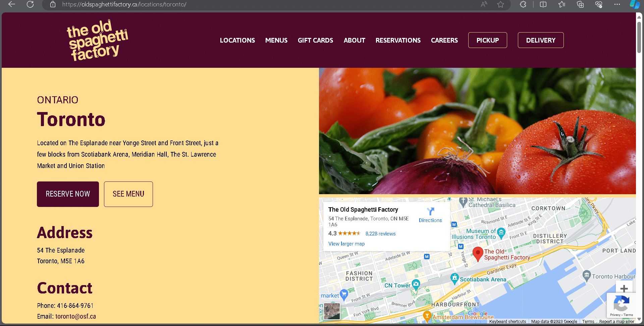Click the red Old Spaghetti Factory map pin
The height and width of the screenshot is (326, 644).
(478, 253)
